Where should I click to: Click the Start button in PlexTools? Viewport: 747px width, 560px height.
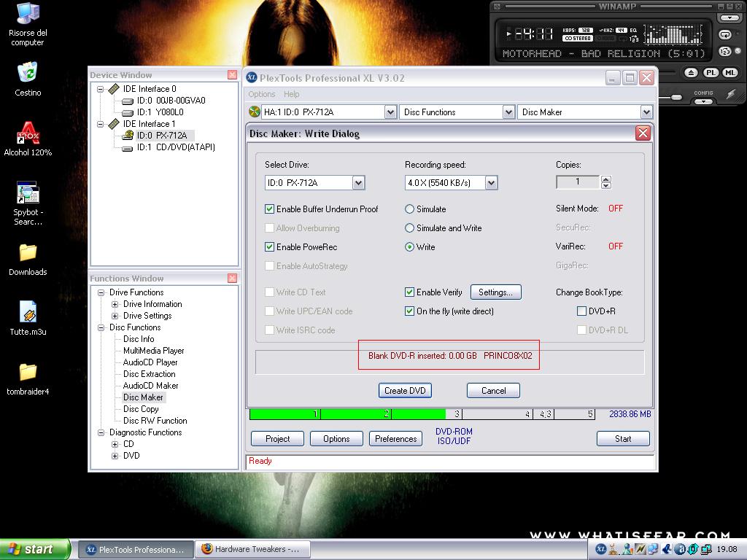623,438
